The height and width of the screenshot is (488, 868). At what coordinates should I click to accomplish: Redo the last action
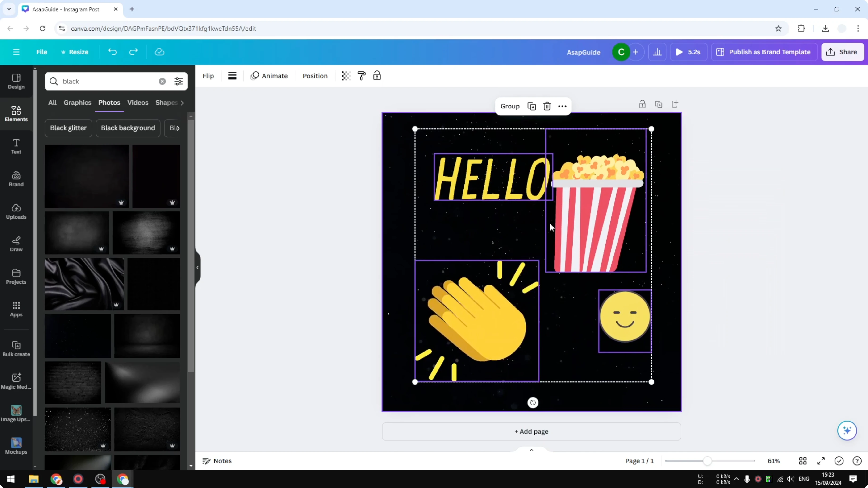134,52
